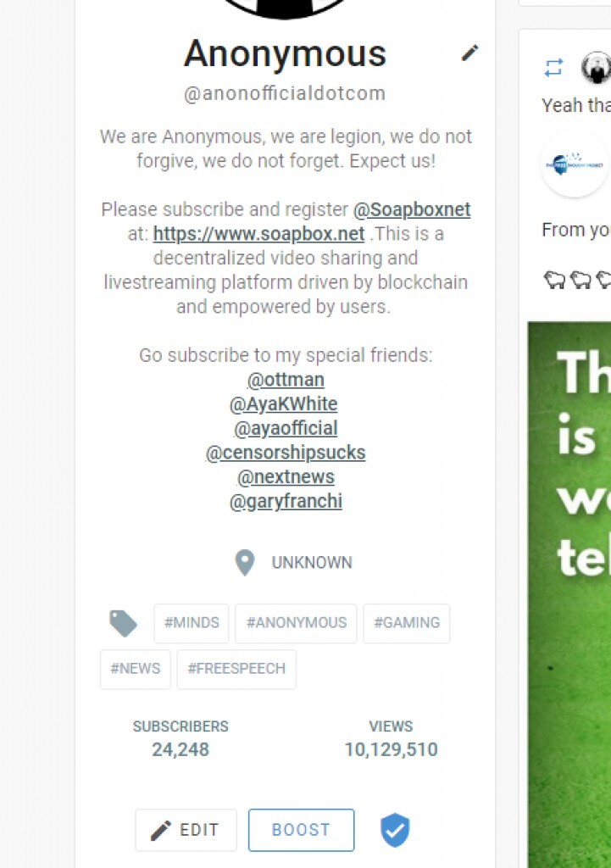Image resolution: width=611 pixels, height=868 pixels.
Task: Click the tag icon beside hashtags
Action: click(123, 623)
